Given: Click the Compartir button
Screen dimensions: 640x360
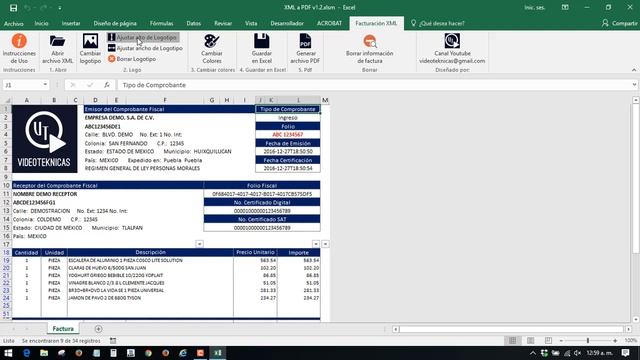Looking at the screenshot, I should (x=620, y=23).
